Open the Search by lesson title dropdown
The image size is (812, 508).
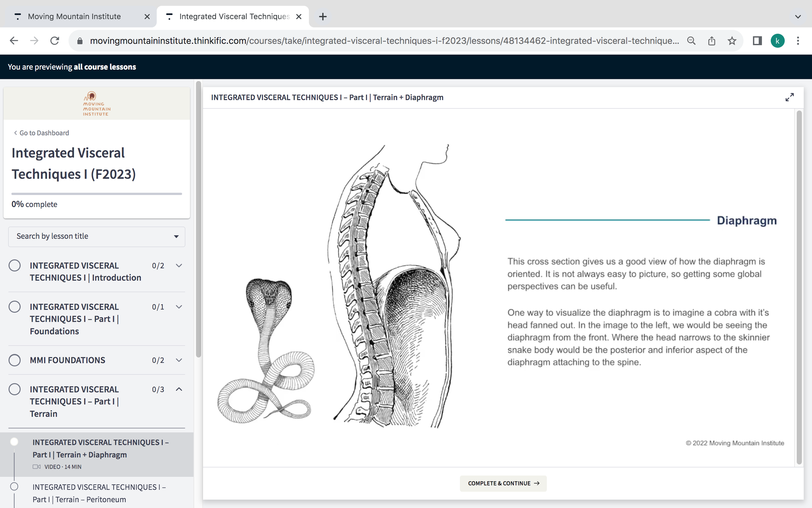[x=96, y=237]
